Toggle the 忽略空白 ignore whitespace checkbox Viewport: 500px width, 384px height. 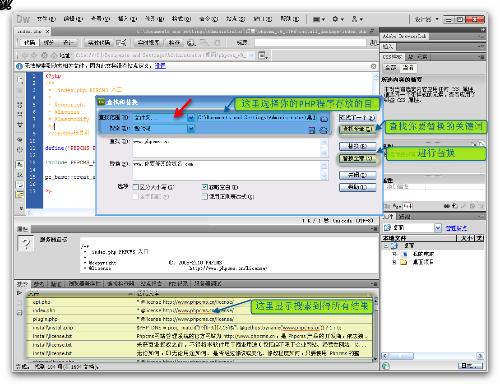[205, 187]
